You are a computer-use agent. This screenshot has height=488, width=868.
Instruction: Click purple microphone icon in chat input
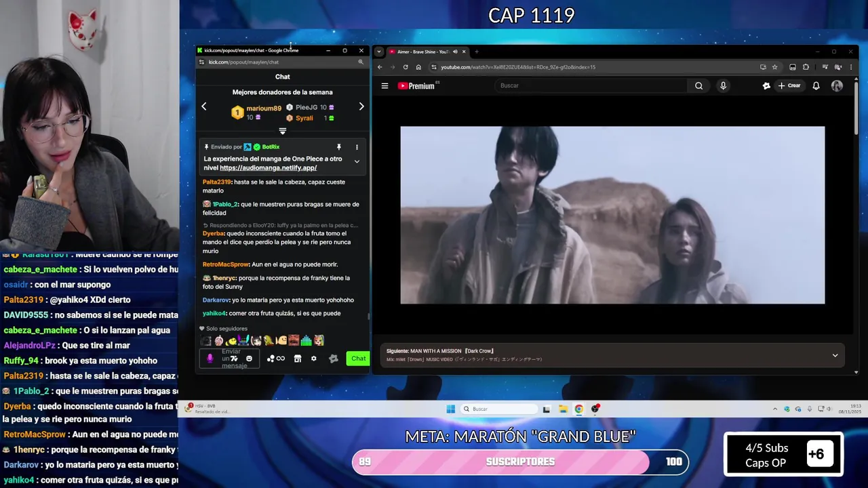(210, 359)
